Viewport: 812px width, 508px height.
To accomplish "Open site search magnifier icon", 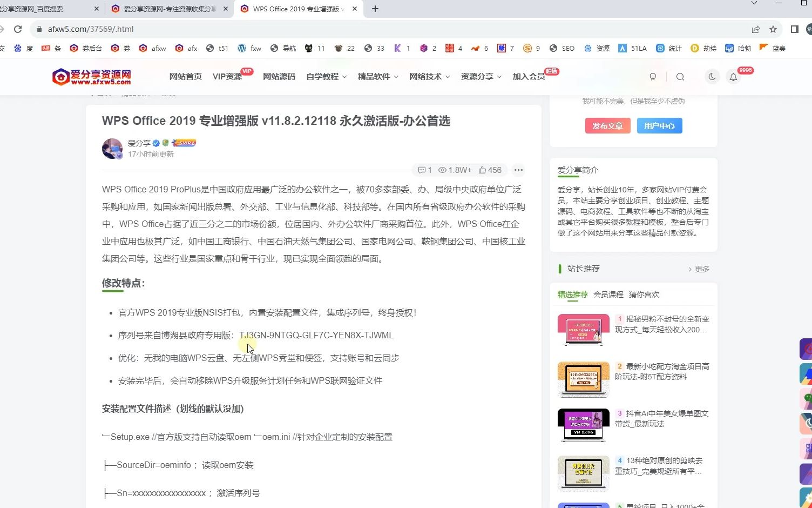I will (x=680, y=77).
